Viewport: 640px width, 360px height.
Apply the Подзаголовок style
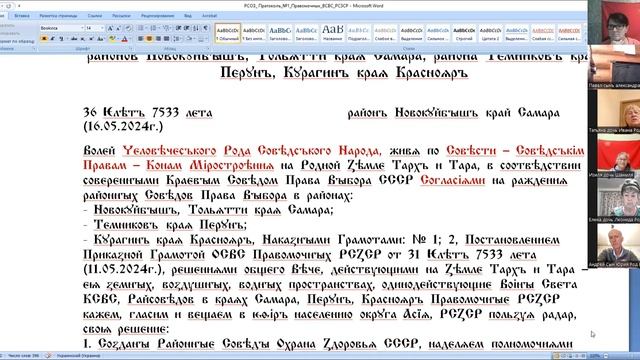pyautogui.click(x=359, y=33)
